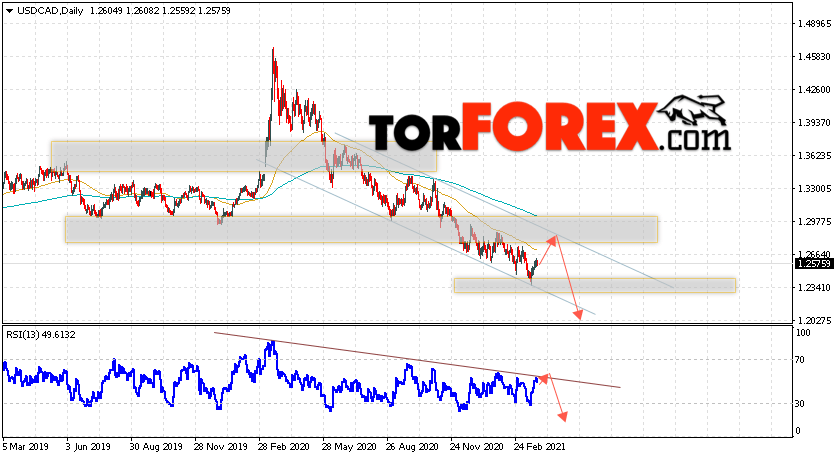Select the RSI scale value 100
Image resolution: width=838 pixels, height=458 pixels.
coord(803,333)
